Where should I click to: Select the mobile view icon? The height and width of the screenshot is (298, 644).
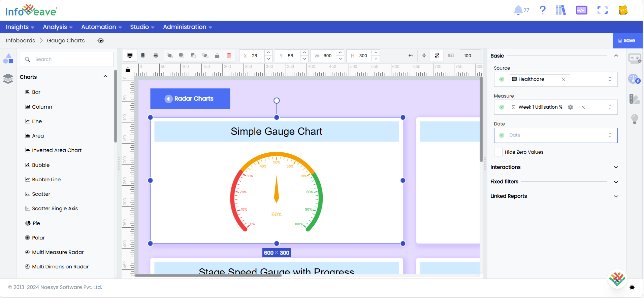[x=143, y=55]
